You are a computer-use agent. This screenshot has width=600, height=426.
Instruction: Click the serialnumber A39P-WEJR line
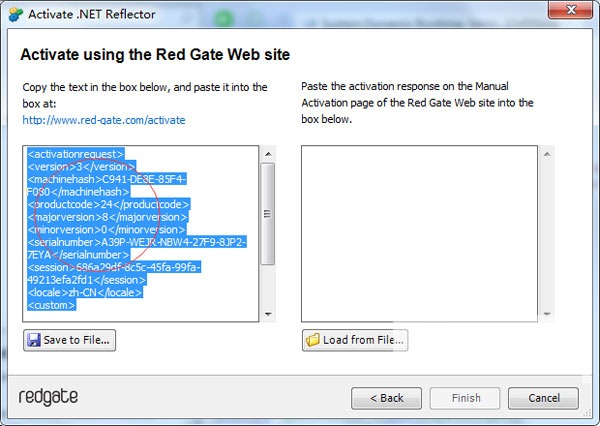point(137,242)
